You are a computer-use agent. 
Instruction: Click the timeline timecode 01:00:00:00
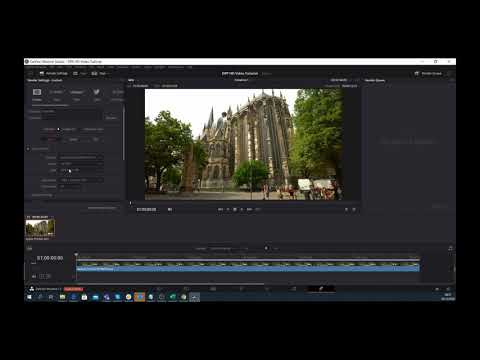tap(50, 258)
